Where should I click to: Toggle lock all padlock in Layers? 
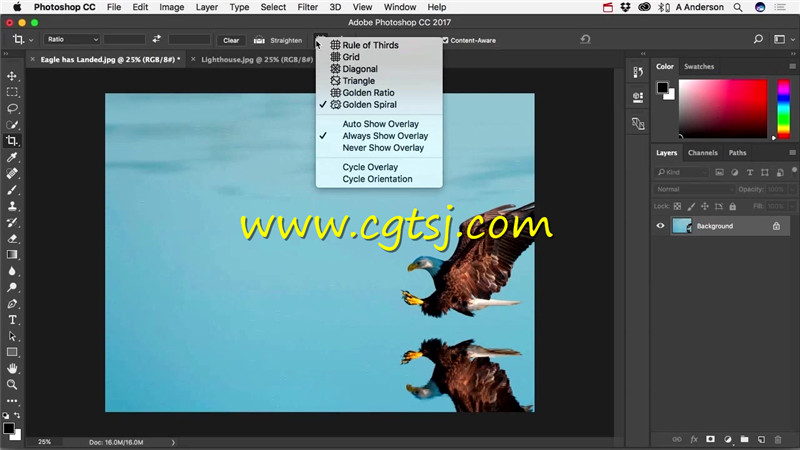click(733, 206)
